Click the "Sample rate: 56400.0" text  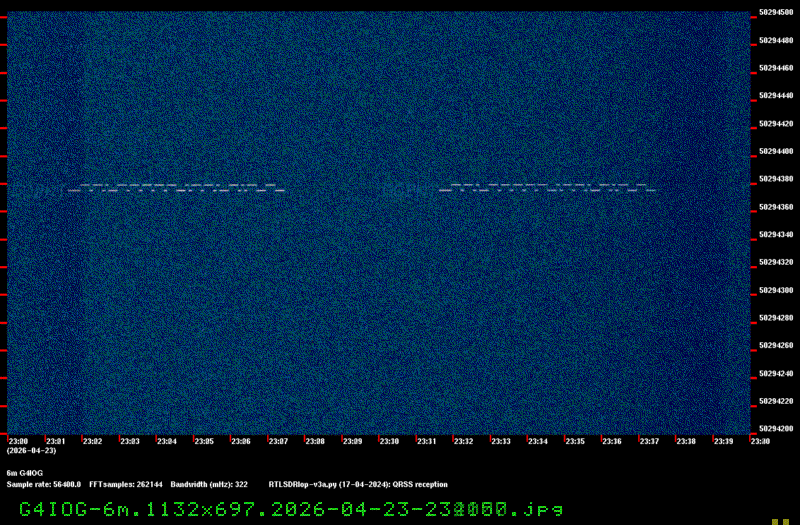tap(44, 485)
